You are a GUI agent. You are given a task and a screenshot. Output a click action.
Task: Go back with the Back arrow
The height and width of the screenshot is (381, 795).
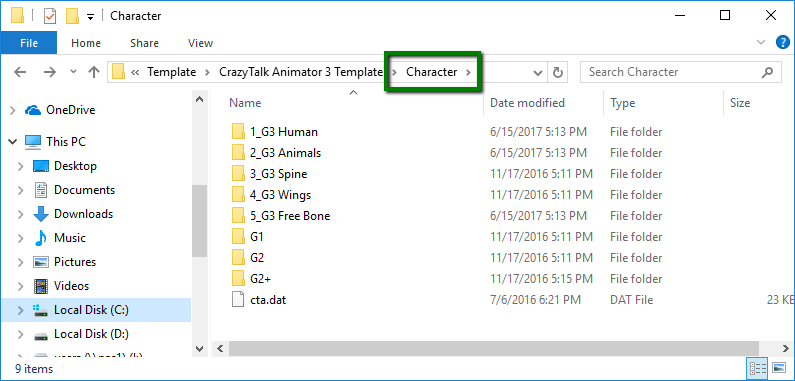pos(20,72)
